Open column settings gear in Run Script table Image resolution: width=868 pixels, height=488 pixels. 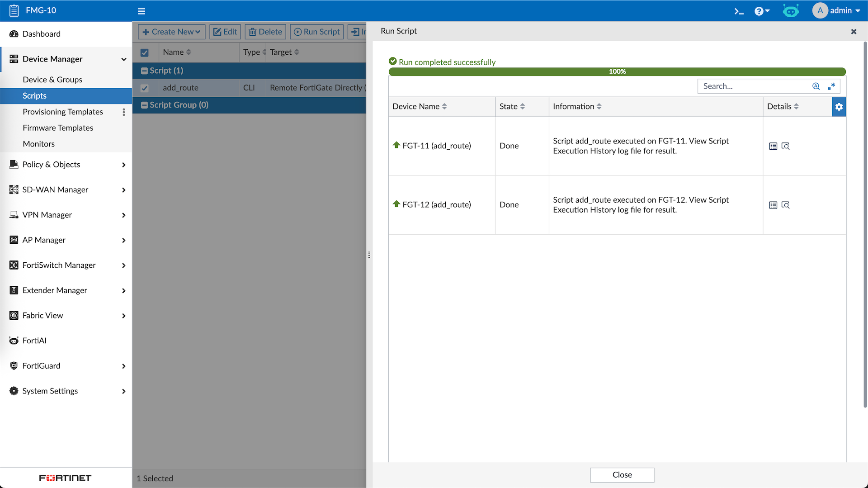[839, 107]
